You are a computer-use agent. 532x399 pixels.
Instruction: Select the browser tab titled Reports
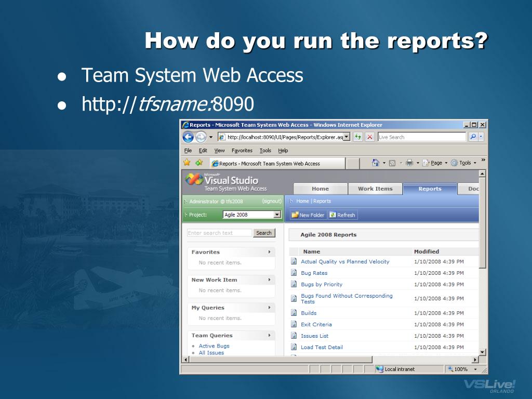[x=277, y=163]
